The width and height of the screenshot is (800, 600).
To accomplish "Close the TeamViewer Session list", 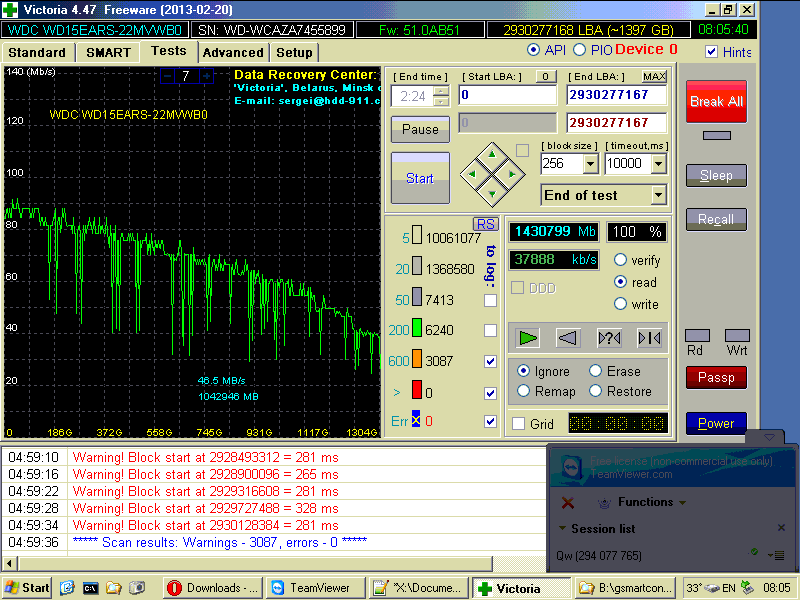I will 781,528.
